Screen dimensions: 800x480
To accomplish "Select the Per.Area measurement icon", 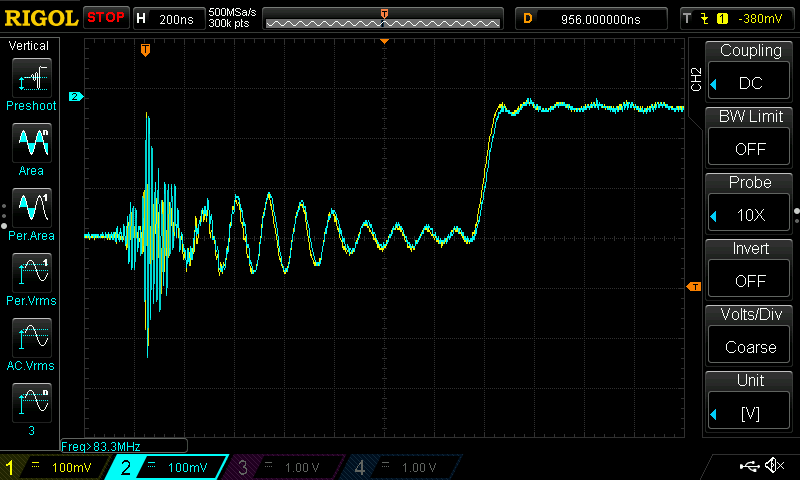I will (30, 209).
